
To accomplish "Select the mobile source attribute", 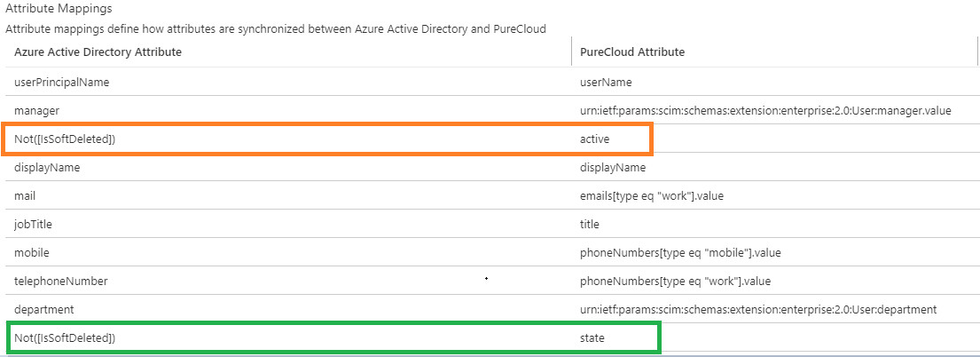I will point(32,253).
